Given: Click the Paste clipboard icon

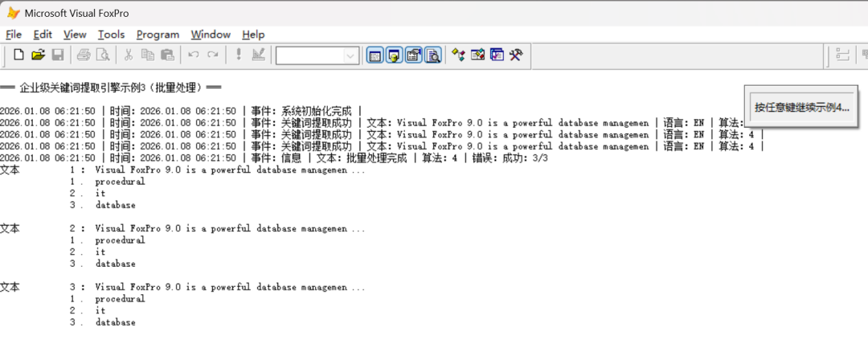Looking at the screenshot, I should tap(167, 55).
